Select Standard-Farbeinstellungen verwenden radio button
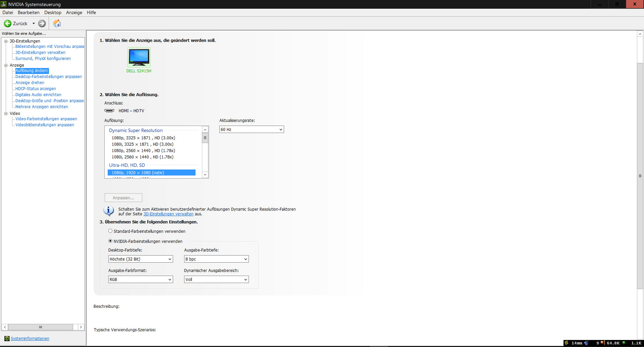This screenshot has height=347, width=644. point(110,231)
